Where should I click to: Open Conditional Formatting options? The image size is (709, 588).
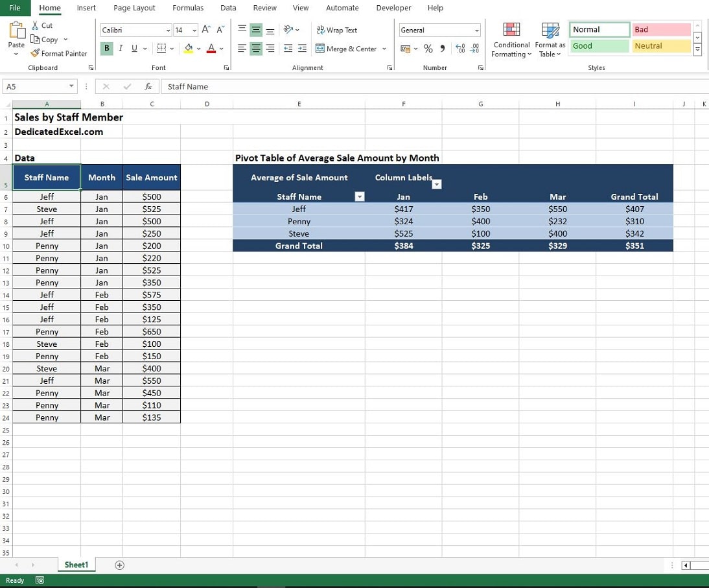[x=511, y=40]
